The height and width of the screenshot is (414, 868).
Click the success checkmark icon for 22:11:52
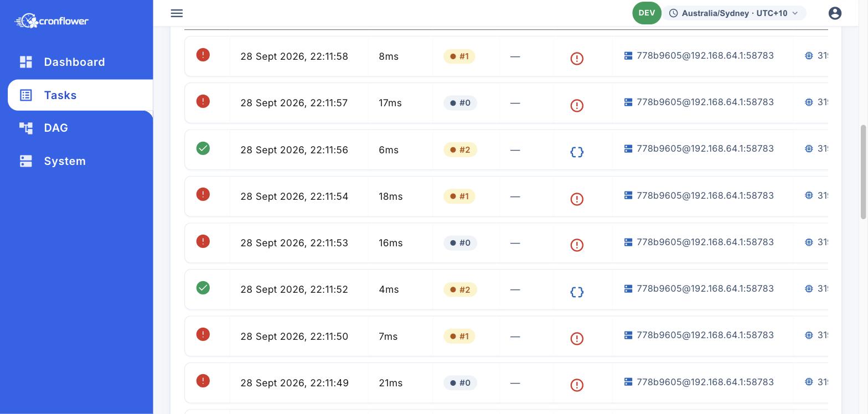click(x=203, y=288)
